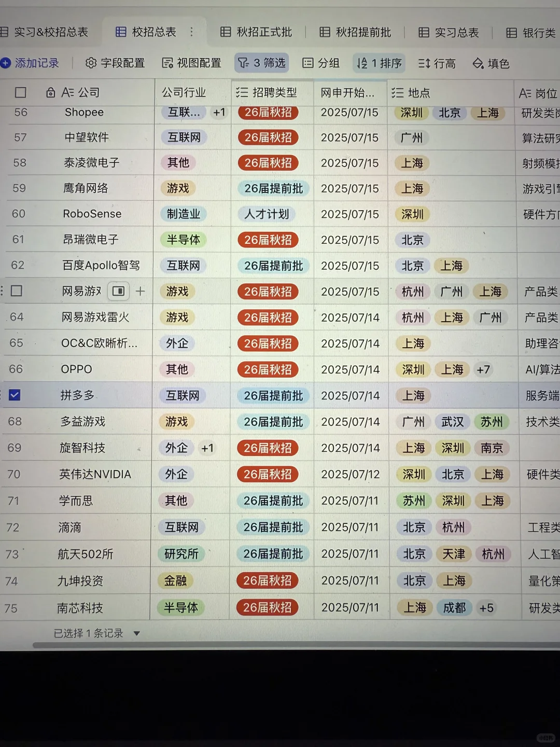
Task: Click the blue plus icon of 添加记录
Action: 6,63
